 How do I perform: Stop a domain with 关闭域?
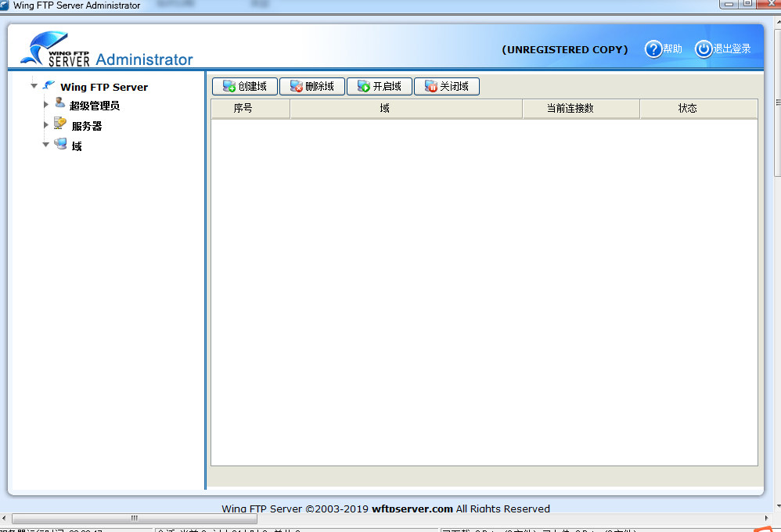pyautogui.click(x=447, y=86)
